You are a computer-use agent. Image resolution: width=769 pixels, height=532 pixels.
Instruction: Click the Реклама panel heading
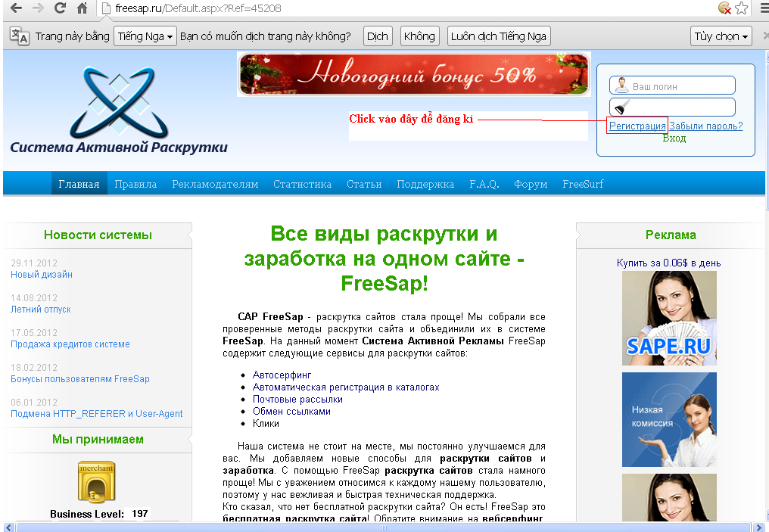tap(671, 235)
